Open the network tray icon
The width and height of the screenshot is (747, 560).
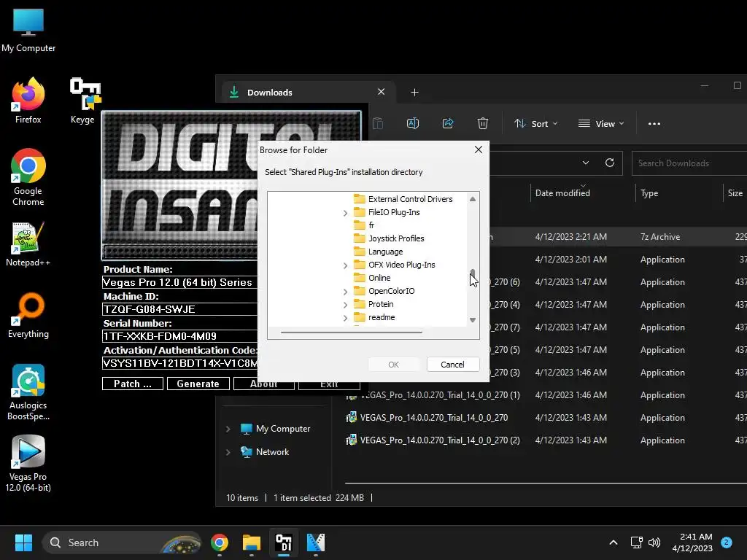click(636, 542)
